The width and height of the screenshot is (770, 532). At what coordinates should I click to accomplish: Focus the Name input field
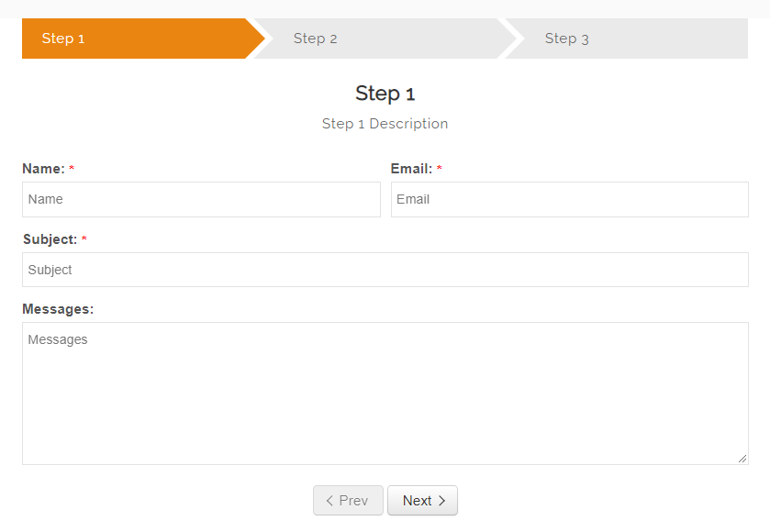tap(201, 199)
